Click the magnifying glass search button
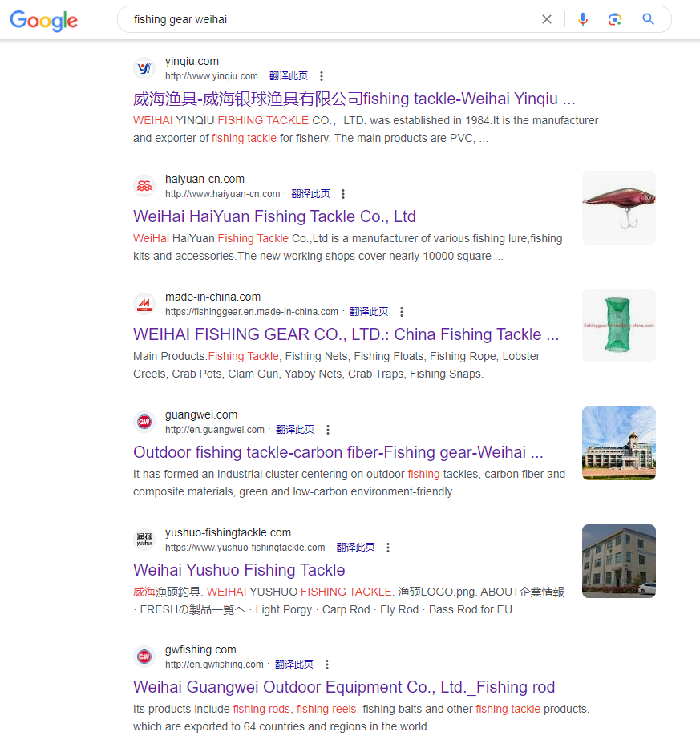This screenshot has width=700, height=740. coord(648,19)
